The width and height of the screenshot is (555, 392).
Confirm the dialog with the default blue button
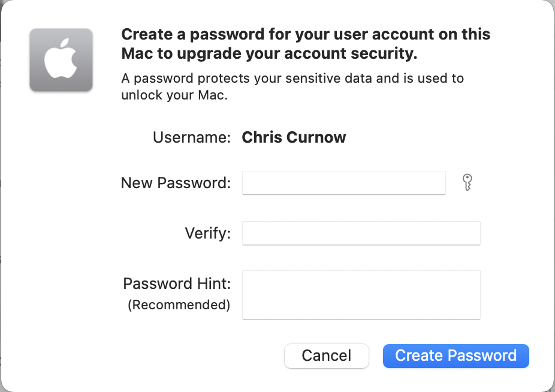pyautogui.click(x=456, y=355)
